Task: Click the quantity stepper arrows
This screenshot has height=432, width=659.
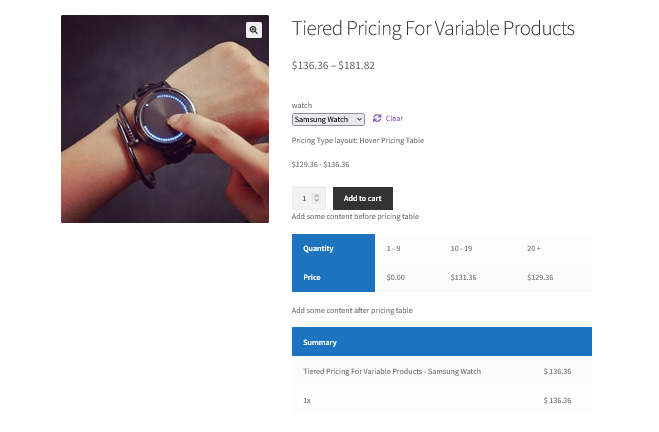Action: point(317,198)
